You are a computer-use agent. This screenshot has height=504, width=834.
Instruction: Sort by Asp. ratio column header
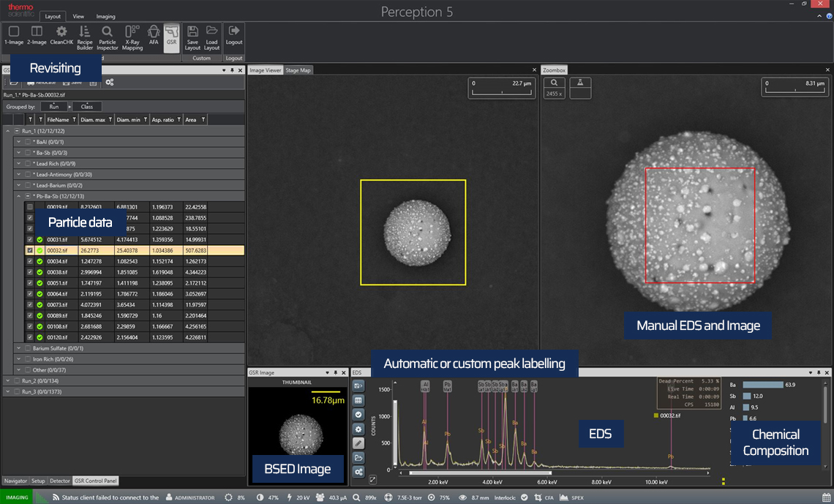[162, 120]
